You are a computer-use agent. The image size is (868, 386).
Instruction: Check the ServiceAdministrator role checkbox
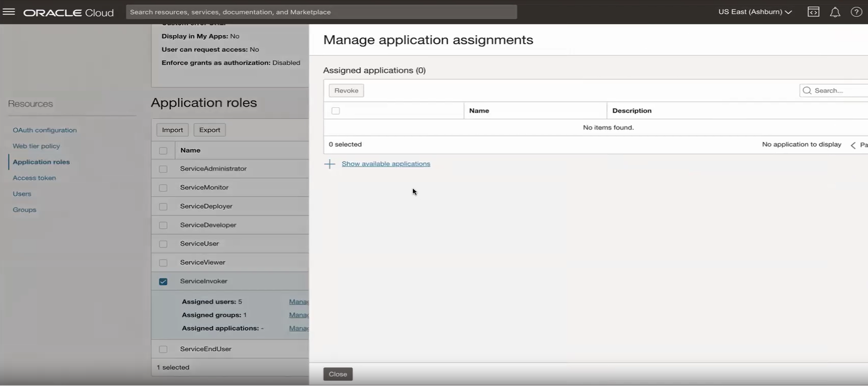click(163, 169)
